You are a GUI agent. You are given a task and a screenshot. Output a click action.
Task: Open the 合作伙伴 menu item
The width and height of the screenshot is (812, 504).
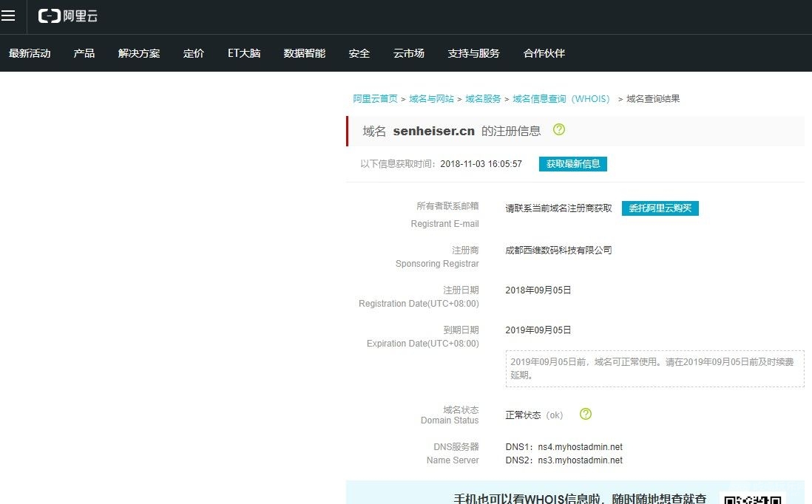click(x=544, y=53)
